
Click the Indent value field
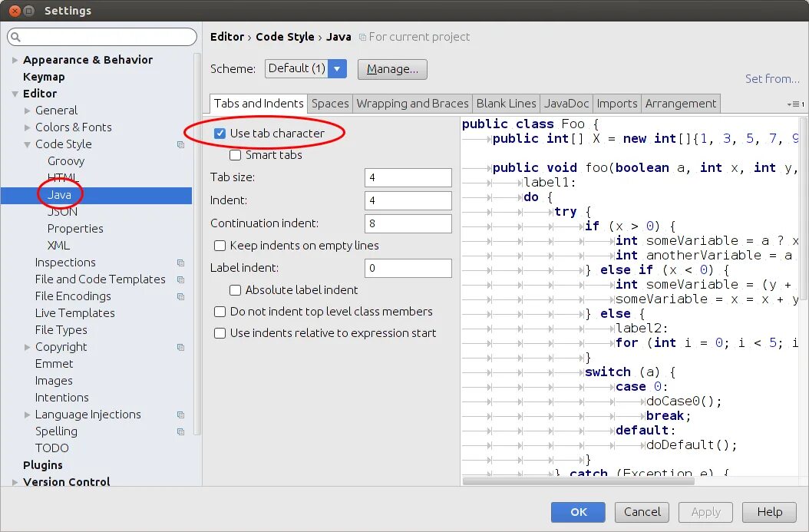408,200
